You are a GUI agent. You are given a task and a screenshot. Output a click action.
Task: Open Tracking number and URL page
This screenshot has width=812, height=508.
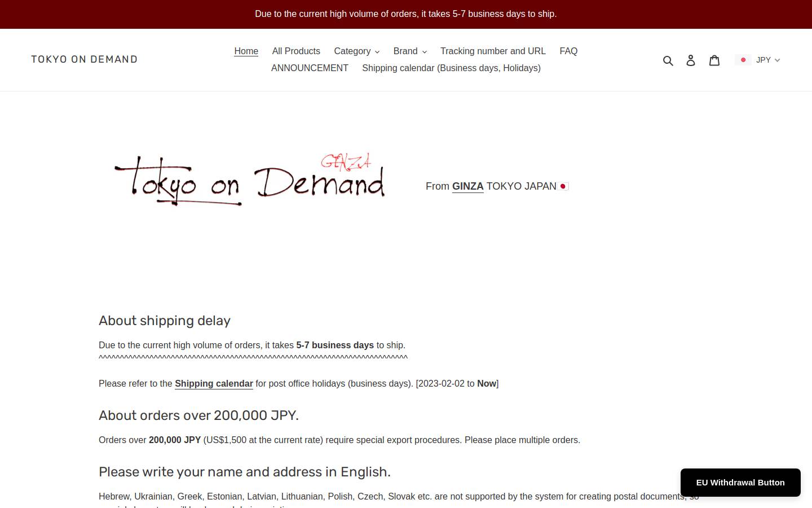point(493,51)
